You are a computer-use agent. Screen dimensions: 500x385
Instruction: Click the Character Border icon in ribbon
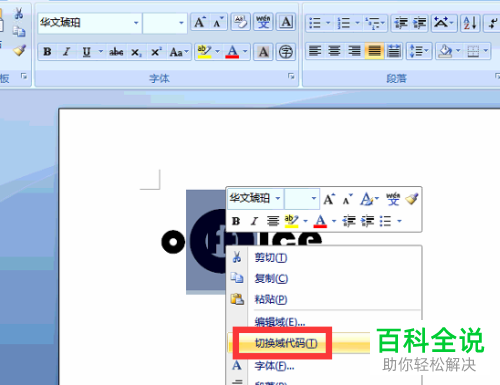pyautogui.click(x=286, y=22)
